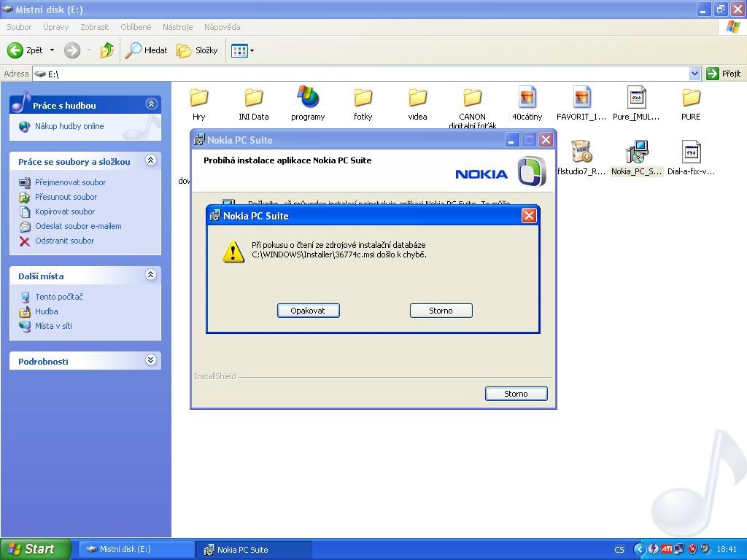Click the CS language indicator
The width and height of the screenshot is (747, 560).
[x=619, y=550]
